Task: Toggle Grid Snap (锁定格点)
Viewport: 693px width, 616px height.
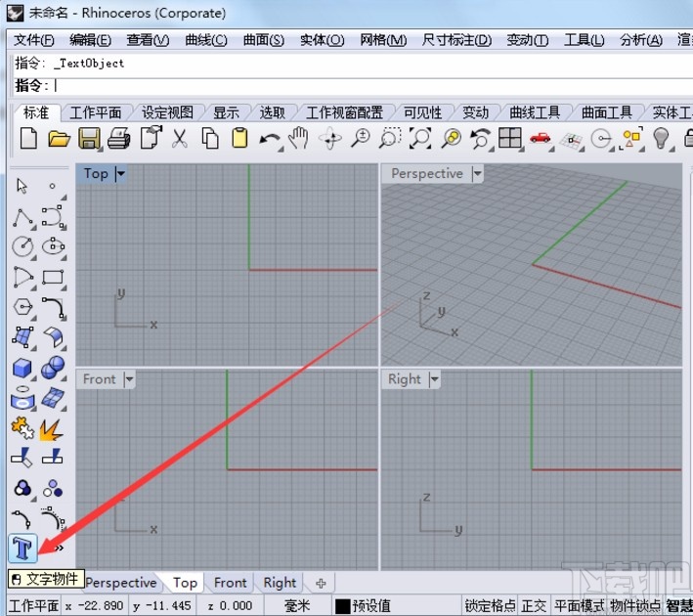Action: point(490,605)
